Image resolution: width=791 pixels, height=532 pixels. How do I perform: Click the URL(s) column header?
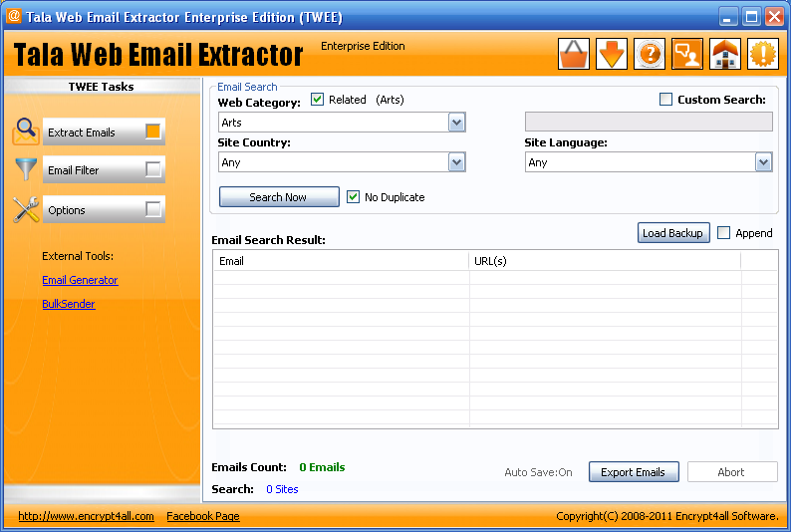point(605,261)
